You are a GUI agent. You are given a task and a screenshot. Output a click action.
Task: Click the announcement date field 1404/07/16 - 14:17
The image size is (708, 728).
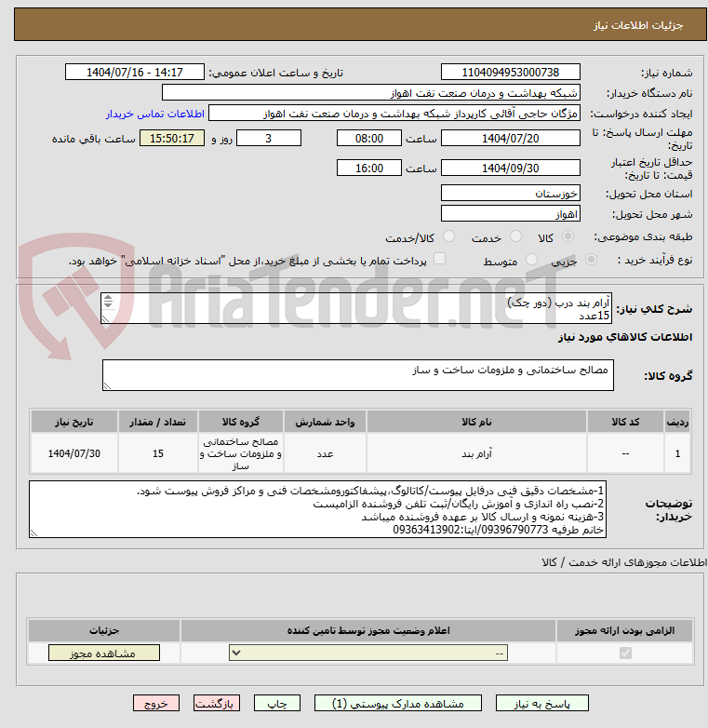click(135, 72)
